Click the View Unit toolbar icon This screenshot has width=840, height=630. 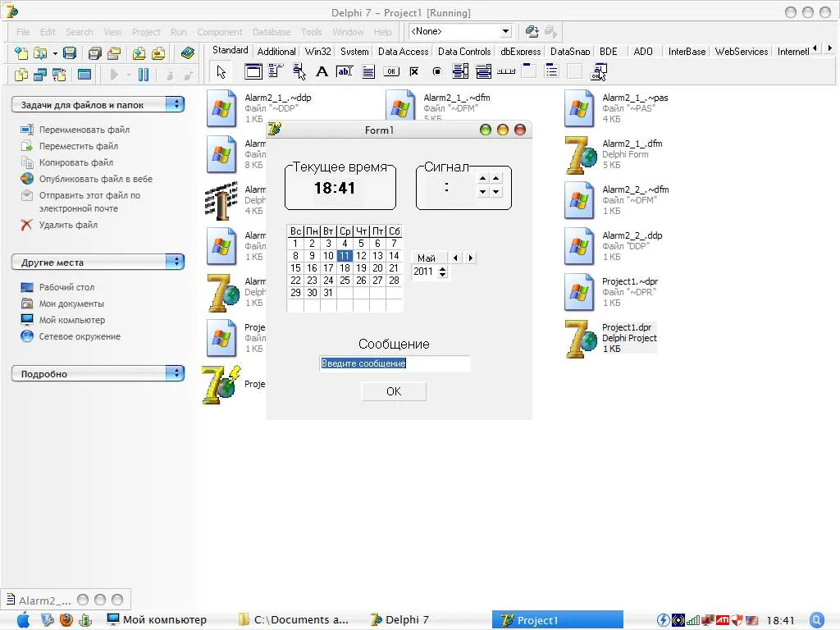coord(21,75)
